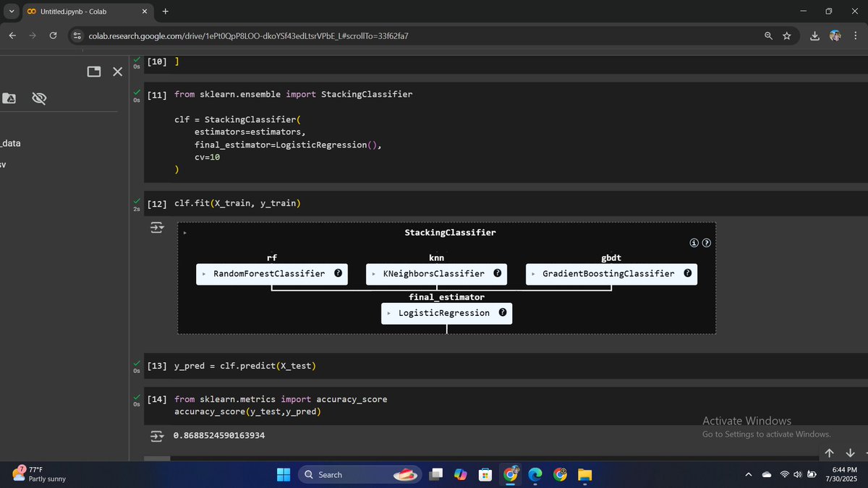Click the StackingClassifier info (i) icon
The width and height of the screenshot is (868, 488).
coord(694,243)
